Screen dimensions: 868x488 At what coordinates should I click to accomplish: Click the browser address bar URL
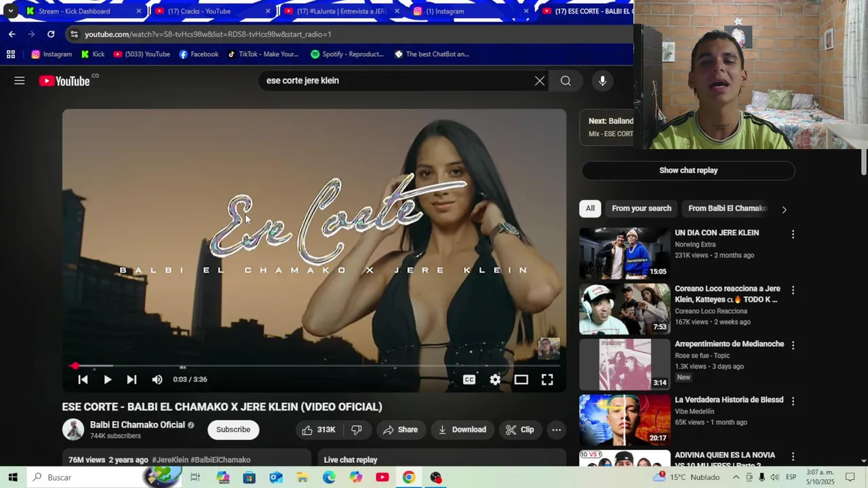coord(208,34)
